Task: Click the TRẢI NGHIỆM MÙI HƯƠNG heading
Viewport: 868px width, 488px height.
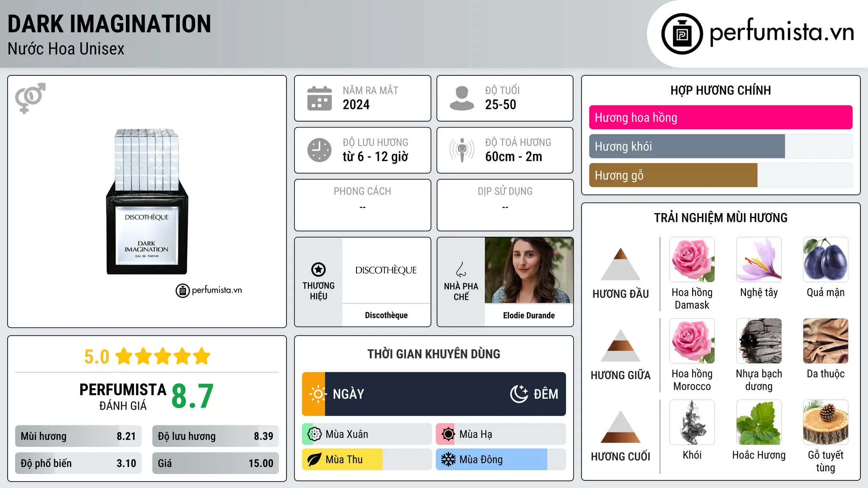Action: pos(721,218)
